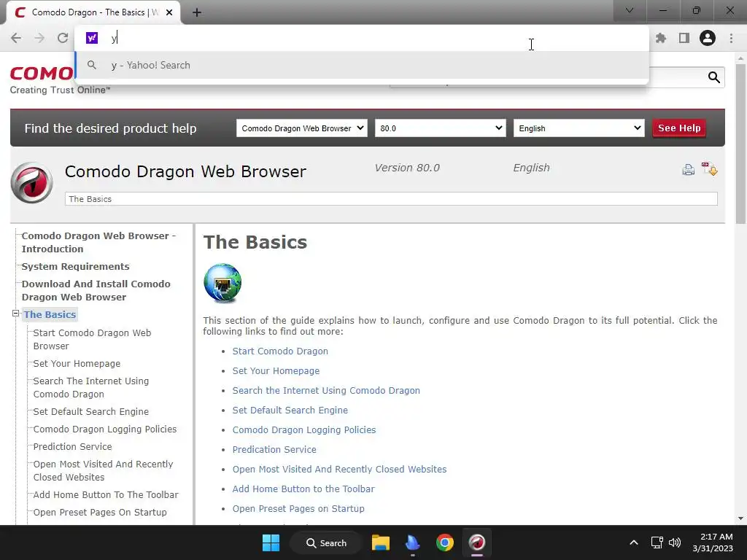Follow Search the Internet Using Comodo Dragon link
747x560 pixels.
(326, 391)
